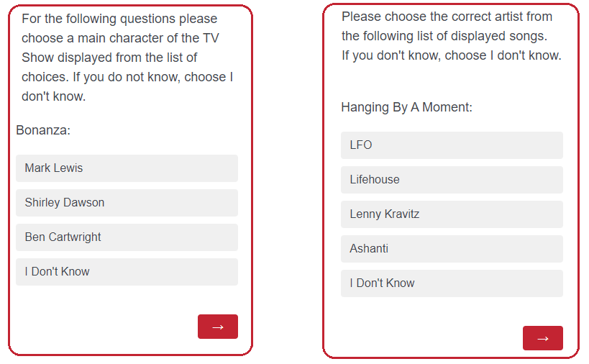
Task: Choose the Ashanti answer
Action: click(x=452, y=249)
